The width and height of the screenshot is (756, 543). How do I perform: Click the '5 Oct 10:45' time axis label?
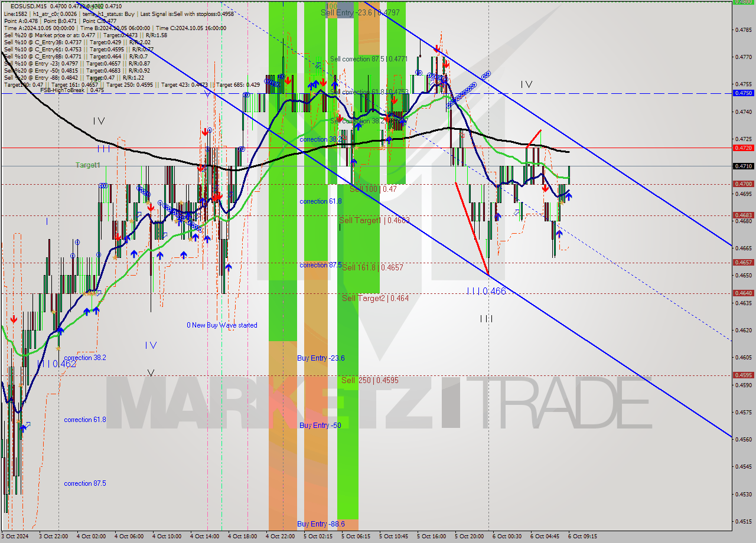pos(393,537)
